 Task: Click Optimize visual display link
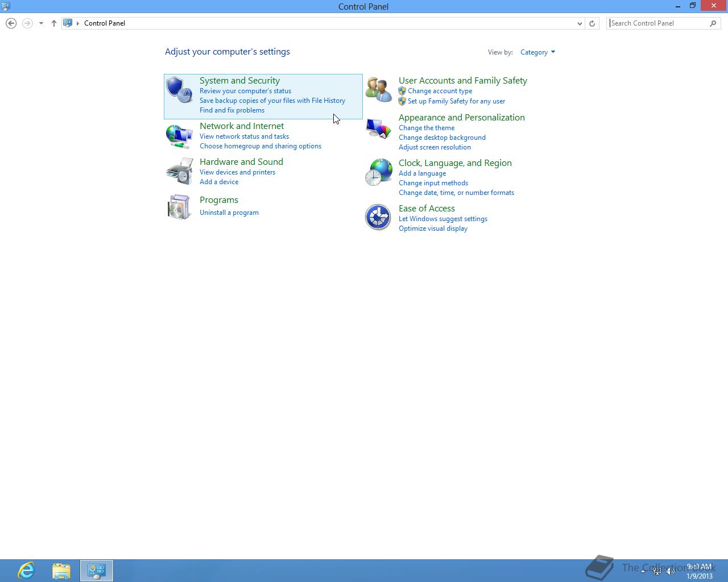tap(433, 228)
